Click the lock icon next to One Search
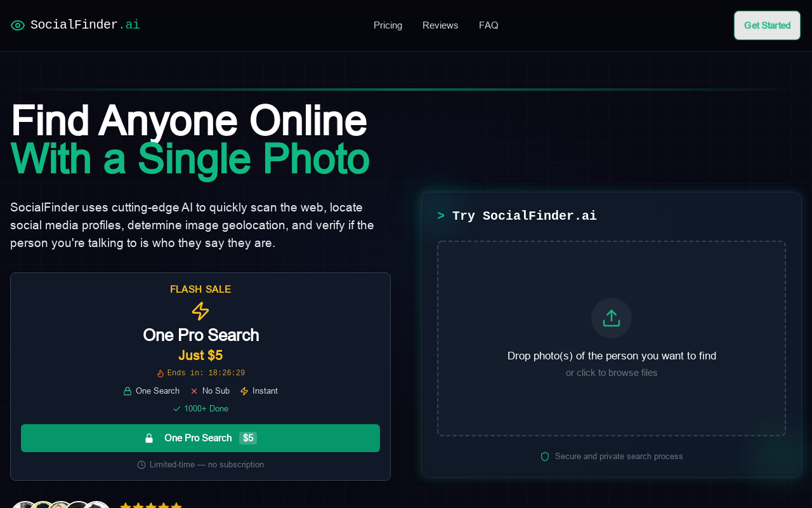The height and width of the screenshot is (508, 812). [x=128, y=391]
